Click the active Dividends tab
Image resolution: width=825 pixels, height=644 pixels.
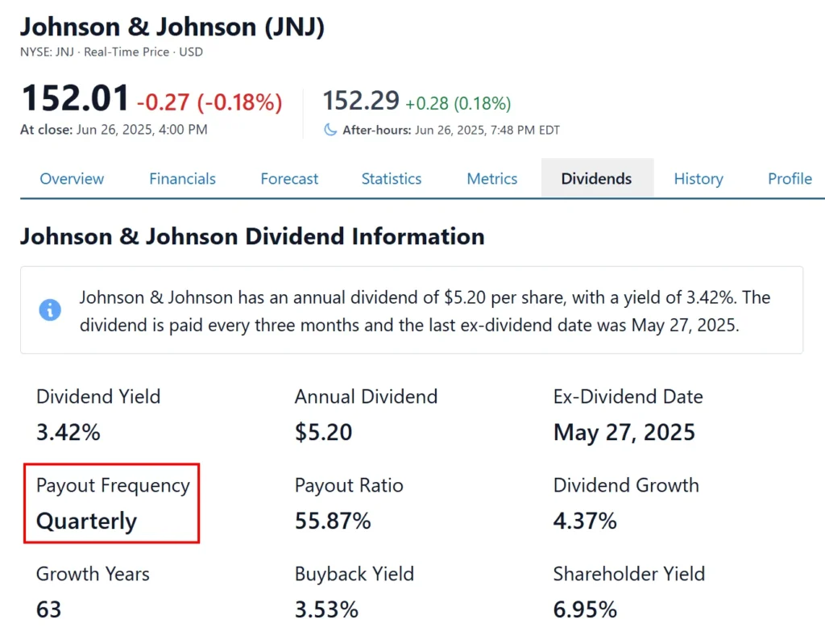point(597,178)
